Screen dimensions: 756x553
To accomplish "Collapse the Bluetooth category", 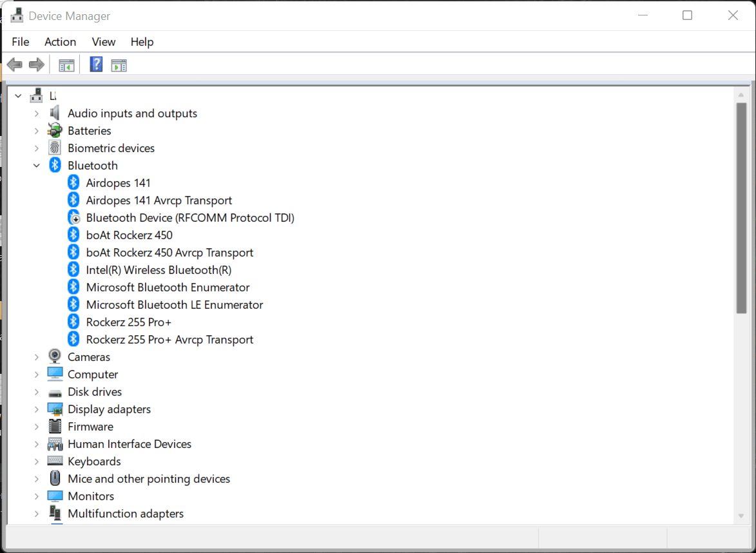I will click(37, 166).
